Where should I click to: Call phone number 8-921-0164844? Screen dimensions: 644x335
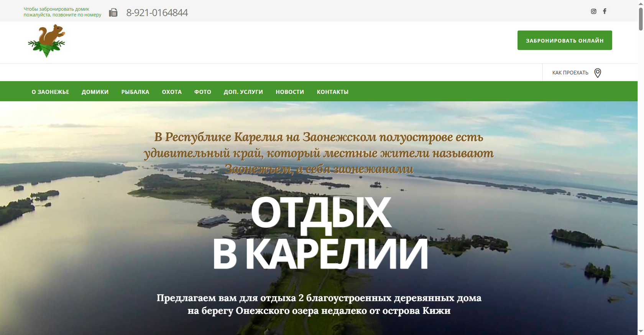point(157,13)
